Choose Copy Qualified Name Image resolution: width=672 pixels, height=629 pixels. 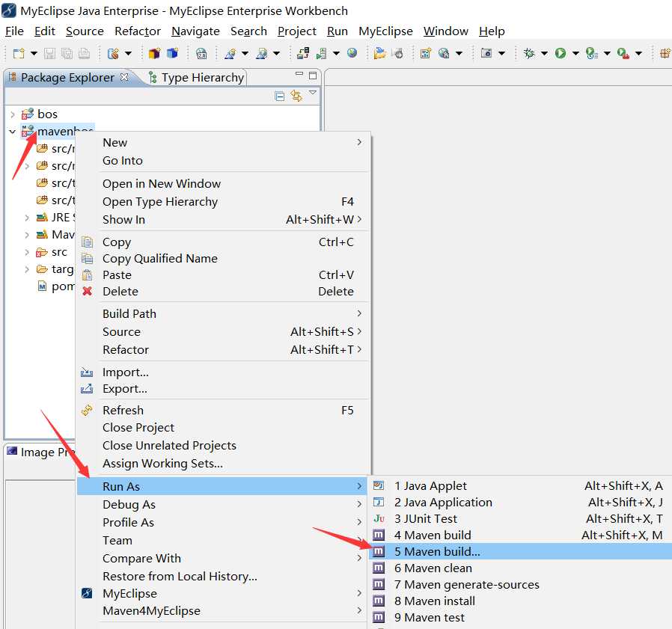[223, 259]
